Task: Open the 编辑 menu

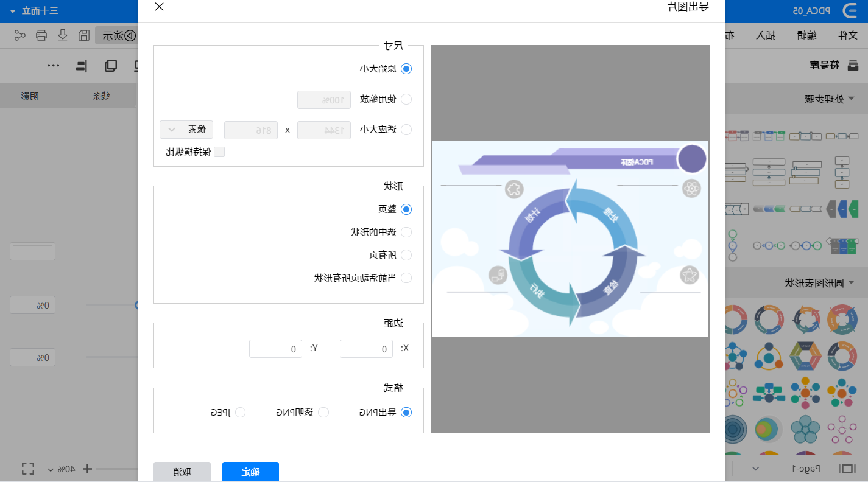Action: click(x=805, y=35)
